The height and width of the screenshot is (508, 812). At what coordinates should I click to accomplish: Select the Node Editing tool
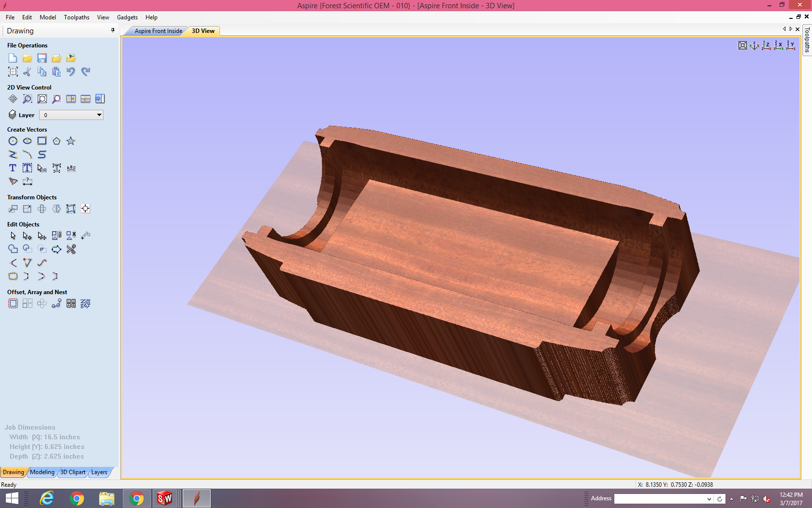click(x=28, y=236)
